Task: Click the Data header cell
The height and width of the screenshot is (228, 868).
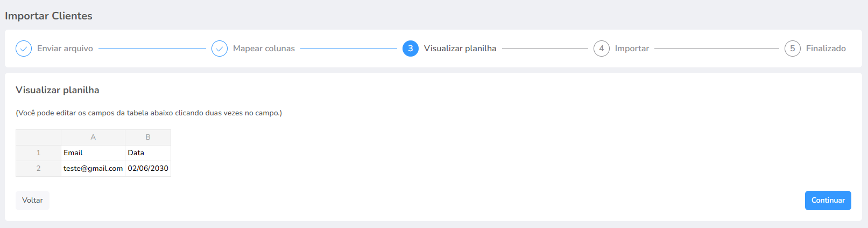Action: (x=148, y=153)
